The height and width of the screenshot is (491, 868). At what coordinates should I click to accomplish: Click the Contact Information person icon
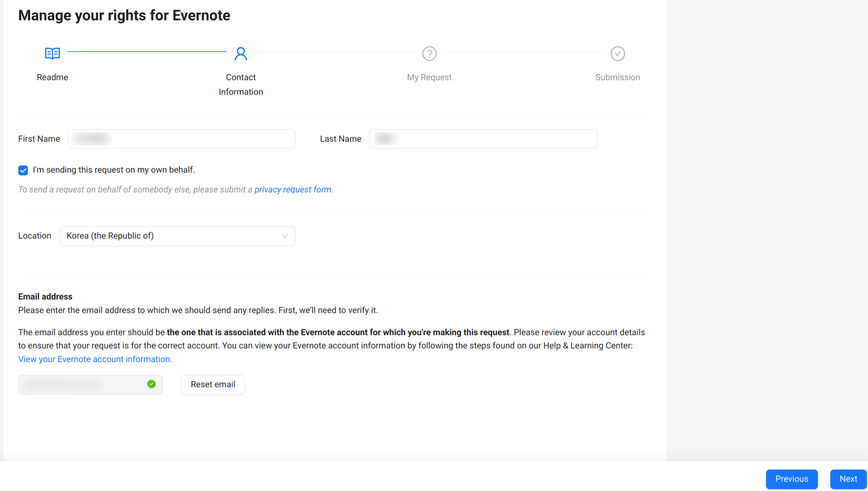pyautogui.click(x=241, y=53)
